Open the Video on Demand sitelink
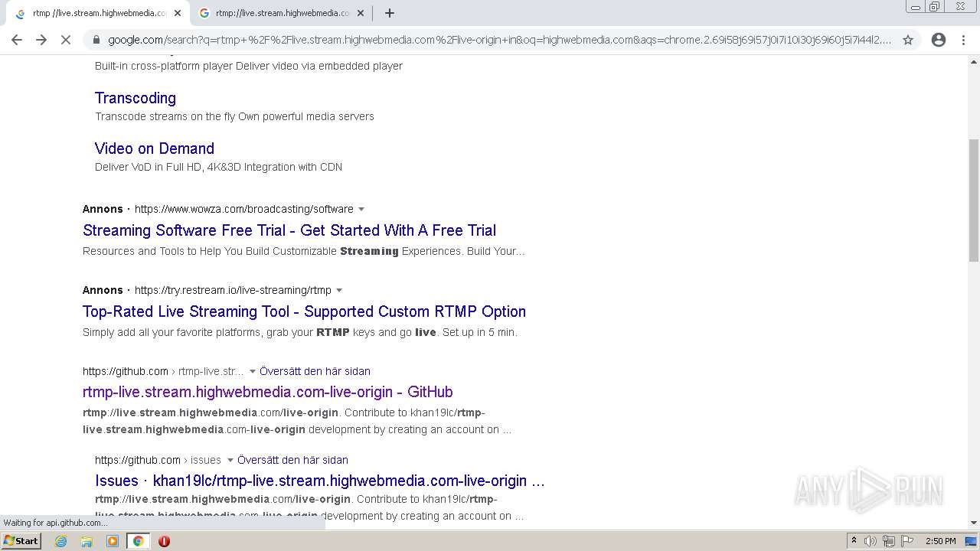The image size is (980, 551). coord(155,148)
